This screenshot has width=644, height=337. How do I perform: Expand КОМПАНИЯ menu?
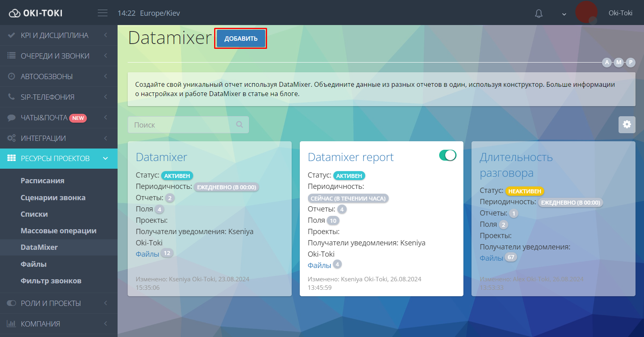59,324
